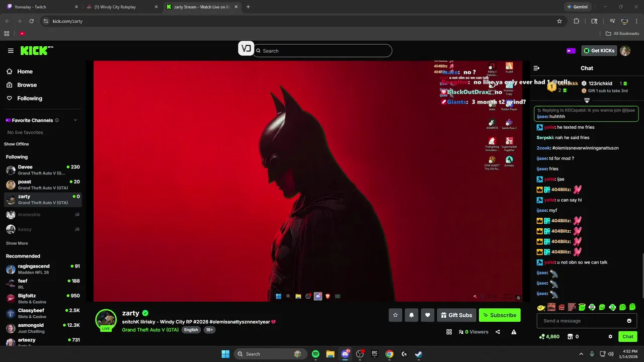This screenshot has height=362, width=644.
Task: Open the user profile avatar in Kick header
Action: [625, 50]
